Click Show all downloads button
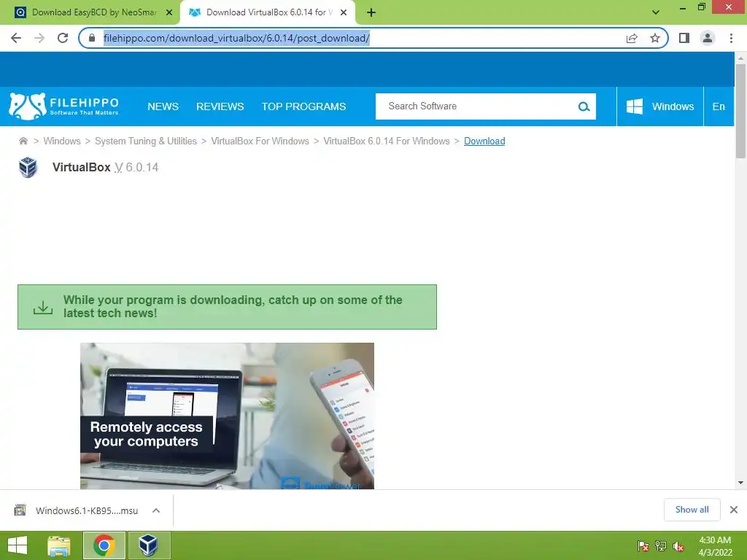 pos(692,510)
